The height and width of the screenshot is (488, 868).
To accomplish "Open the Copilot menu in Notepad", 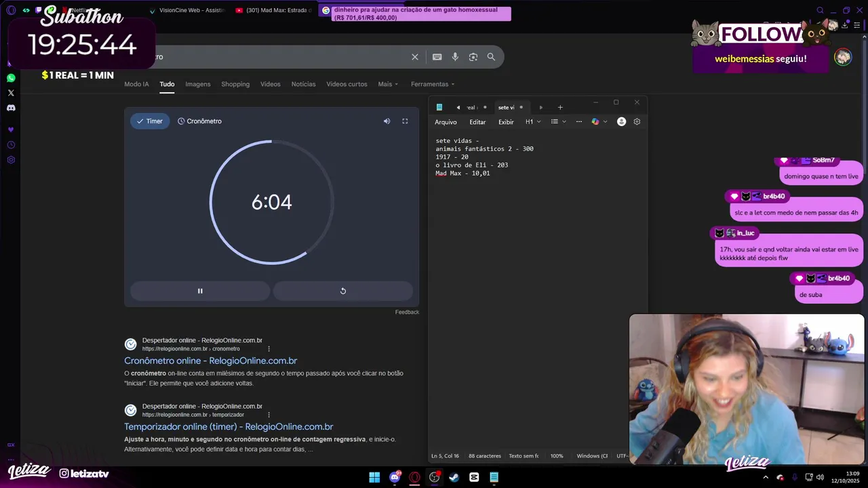I will [599, 122].
